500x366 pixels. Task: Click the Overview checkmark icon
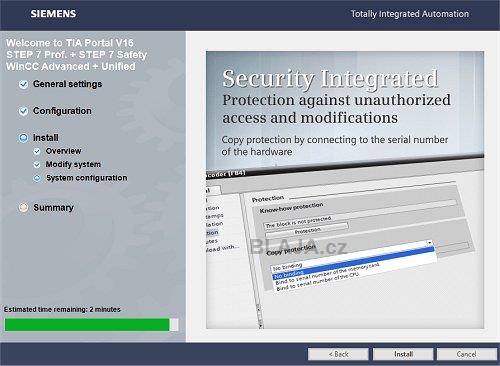[37, 151]
